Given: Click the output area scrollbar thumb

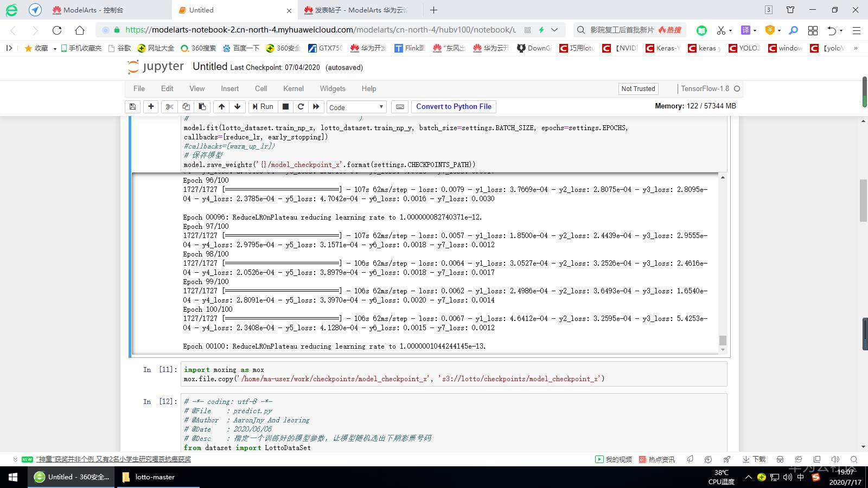Looking at the screenshot, I should tap(723, 341).
